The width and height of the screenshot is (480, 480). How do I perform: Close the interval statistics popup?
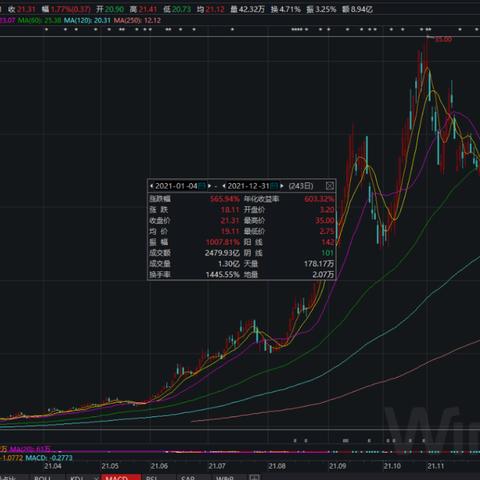(329, 186)
